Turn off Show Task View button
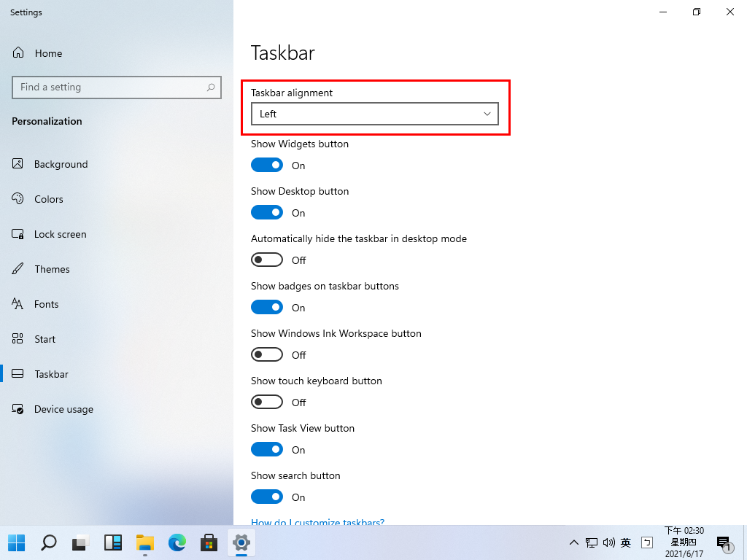The width and height of the screenshot is (747, 560). click(267, 449)
